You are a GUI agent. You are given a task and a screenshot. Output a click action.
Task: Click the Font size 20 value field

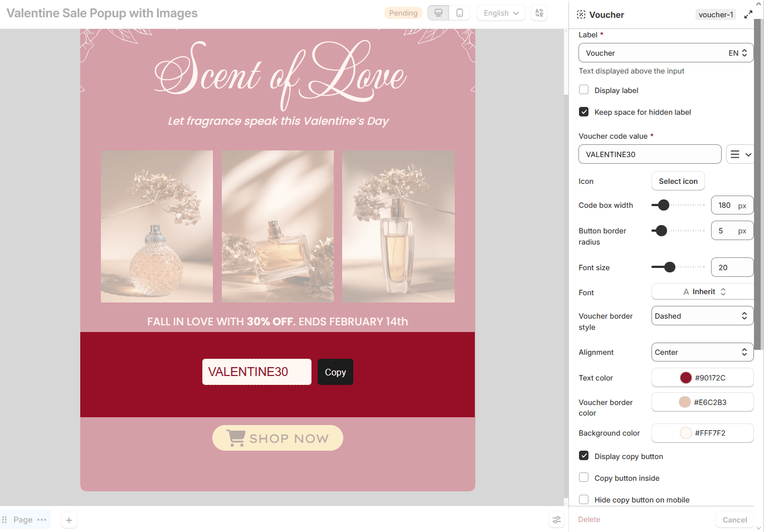(732, 267)
